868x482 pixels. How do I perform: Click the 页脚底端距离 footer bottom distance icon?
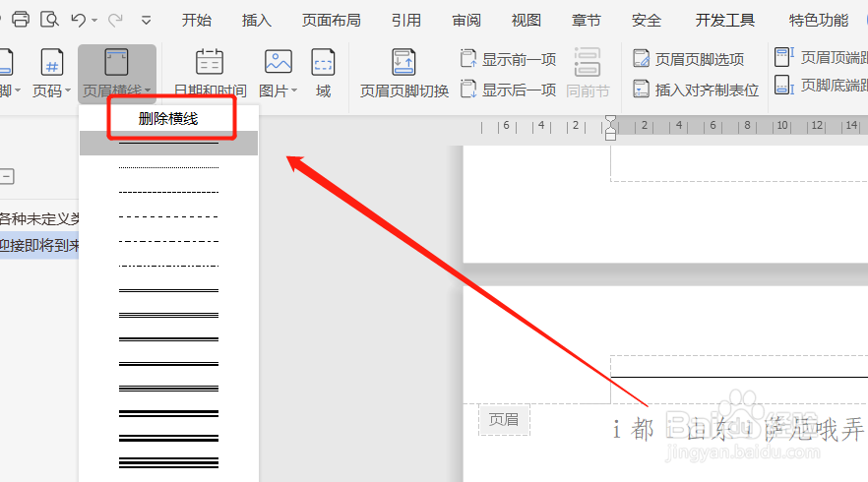tap(783, 86)
